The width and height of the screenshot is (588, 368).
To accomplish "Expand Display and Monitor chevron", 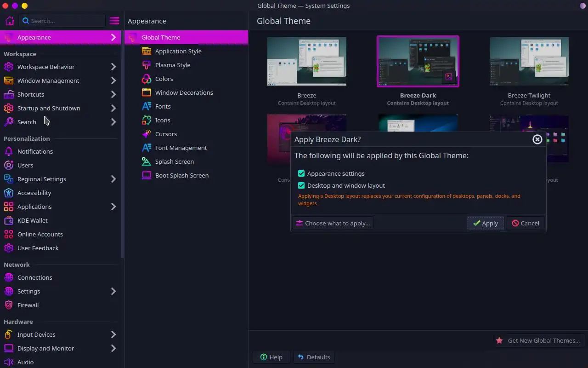I will (113, 348).
